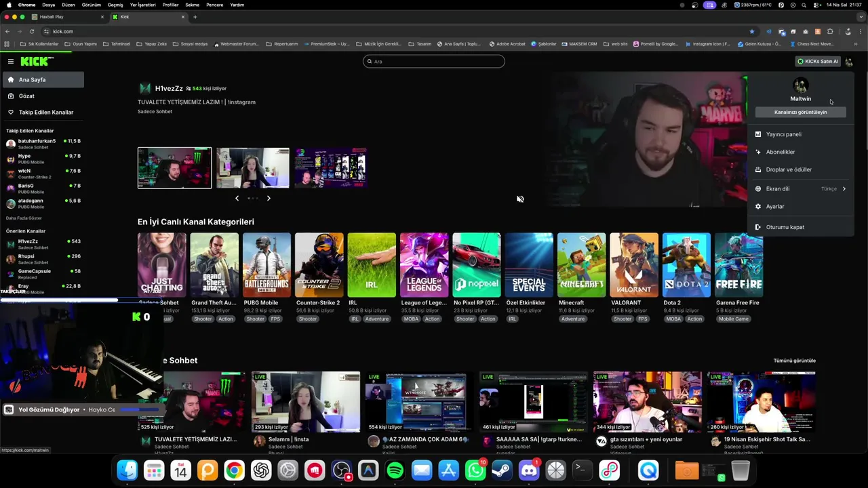Viewport: 868px width, 488px height.
Task: Open the VALORANT category card
Action: (634, 265)
